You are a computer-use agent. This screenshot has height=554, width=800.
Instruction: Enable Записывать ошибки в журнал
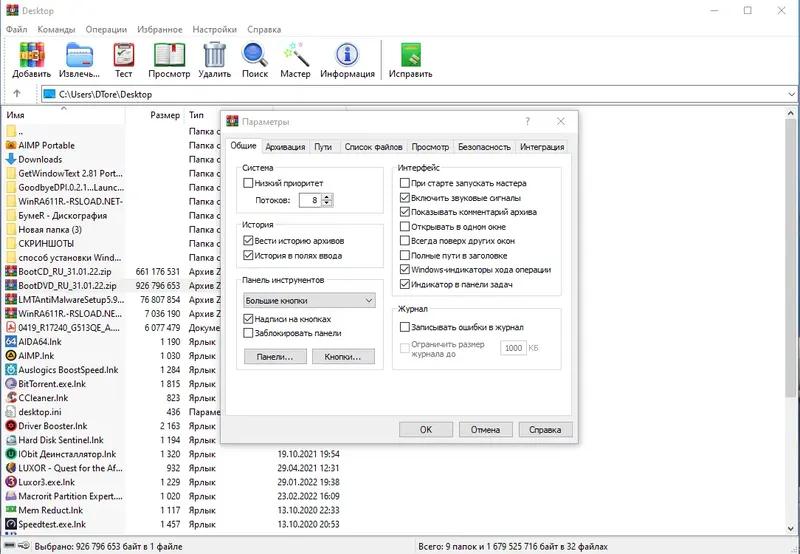(405, 327)
